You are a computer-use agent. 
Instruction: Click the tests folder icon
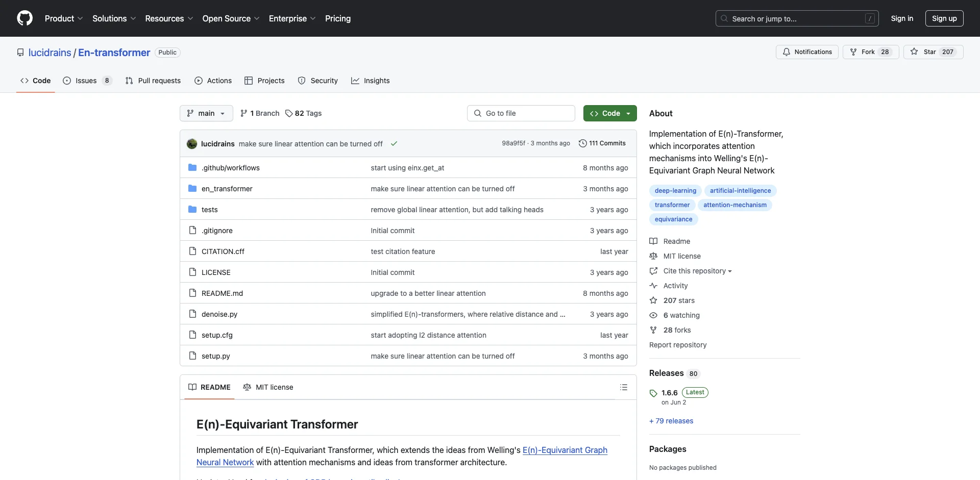(x=192, y=210)
